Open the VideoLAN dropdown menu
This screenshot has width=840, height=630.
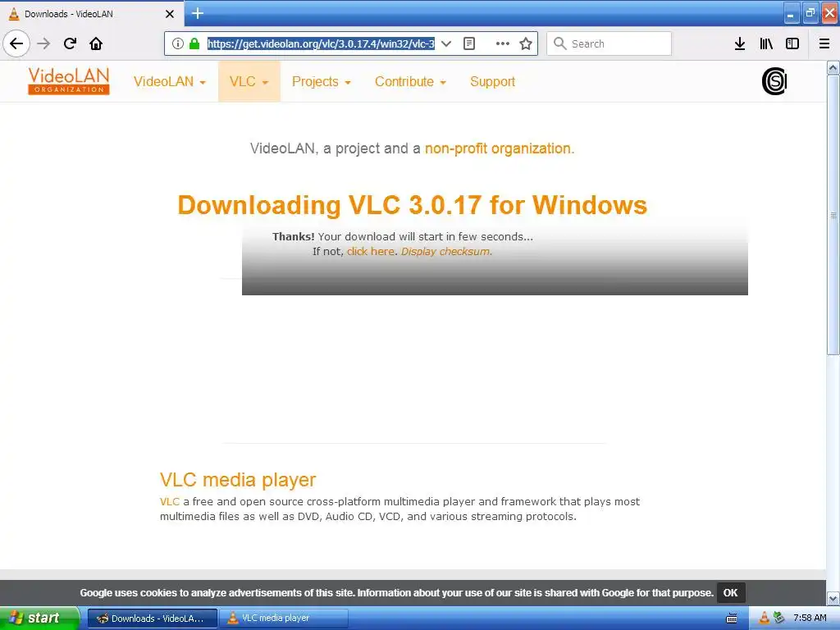coord(169,81)
